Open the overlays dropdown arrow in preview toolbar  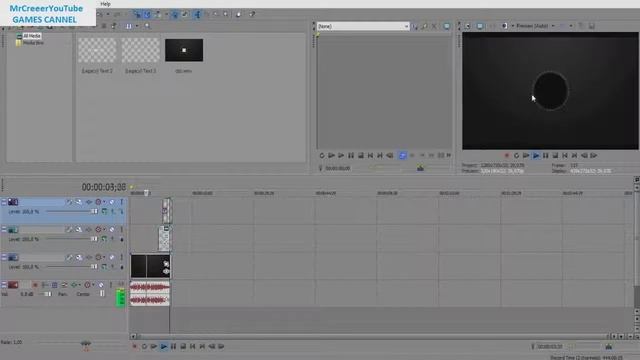(571, 26)
